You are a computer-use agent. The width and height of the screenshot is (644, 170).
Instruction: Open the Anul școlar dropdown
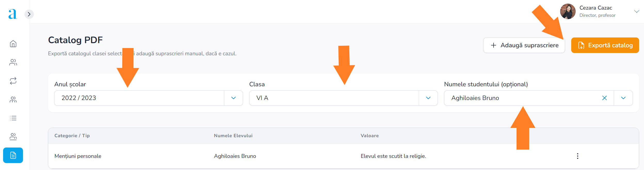[233, 98]
